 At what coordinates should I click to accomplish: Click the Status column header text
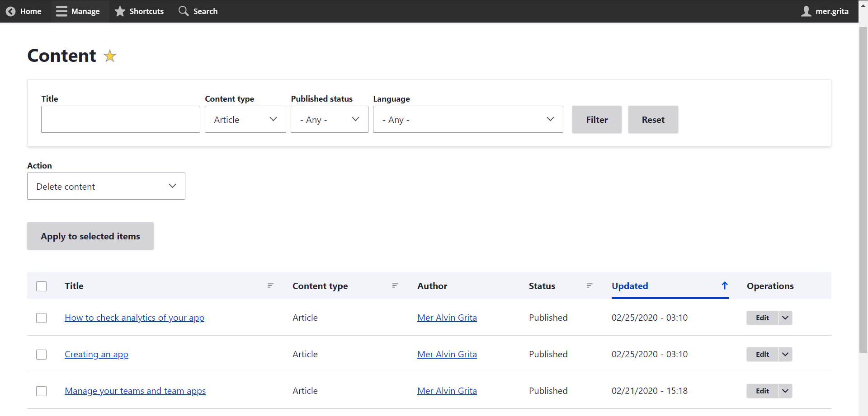tap(542, 286)
